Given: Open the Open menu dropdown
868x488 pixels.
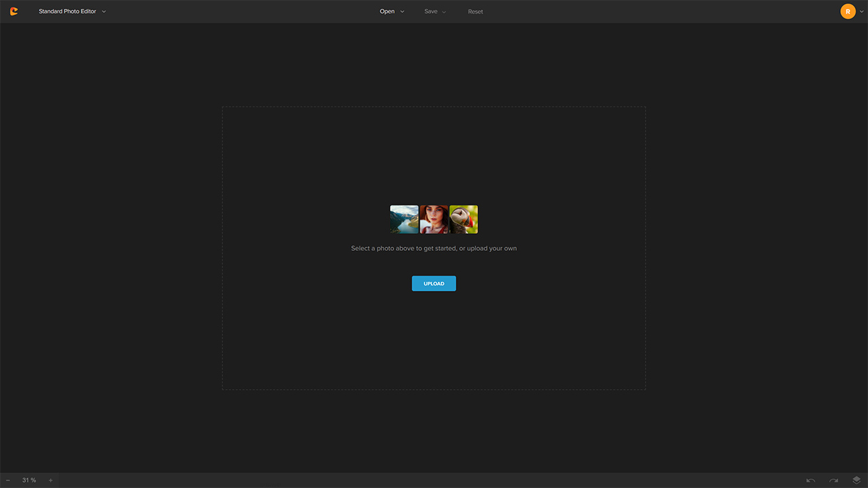Looking at the screenshot, I should 391,12.
